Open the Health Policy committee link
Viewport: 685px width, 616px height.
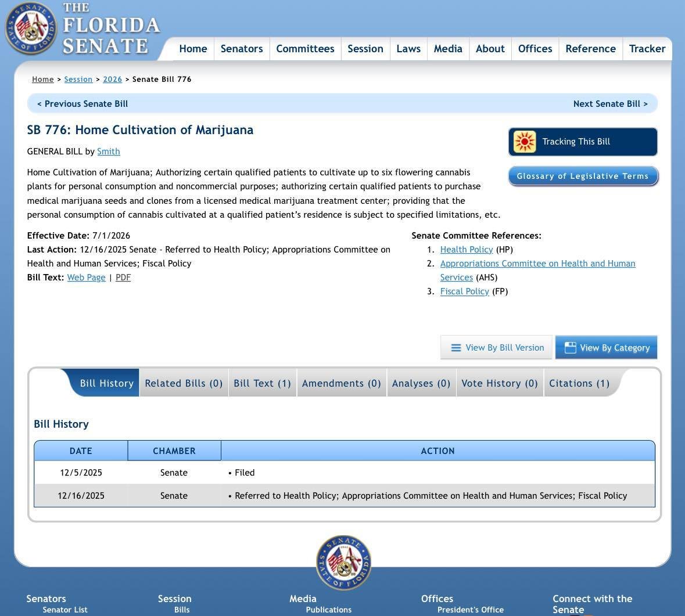(x=467, y=250)
